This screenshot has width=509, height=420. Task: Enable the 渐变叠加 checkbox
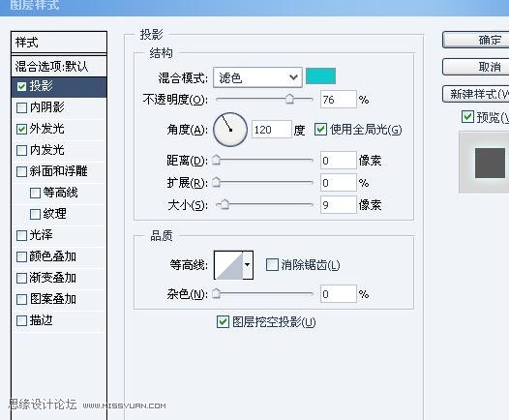point(21,278)
